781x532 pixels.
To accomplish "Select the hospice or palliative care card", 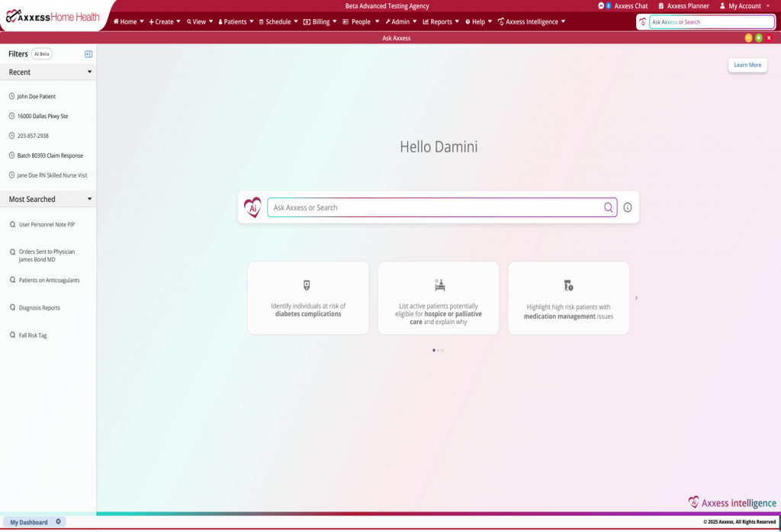I will click(x=439, y=298).
